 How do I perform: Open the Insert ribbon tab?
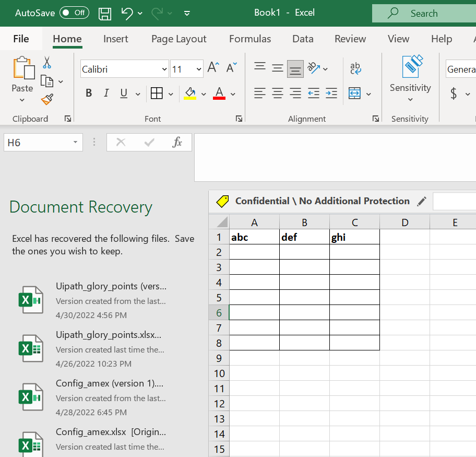pos(116,39)
